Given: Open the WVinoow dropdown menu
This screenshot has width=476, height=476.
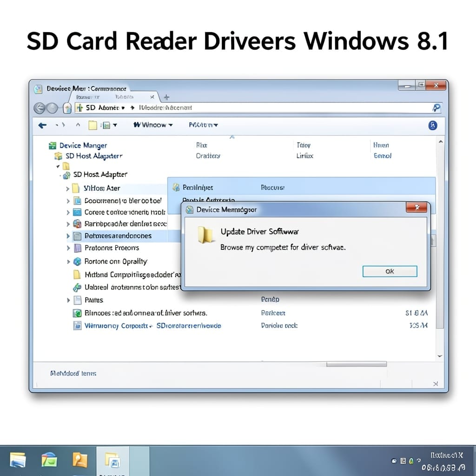Looking at the screenshot, I should pos(153,125).
